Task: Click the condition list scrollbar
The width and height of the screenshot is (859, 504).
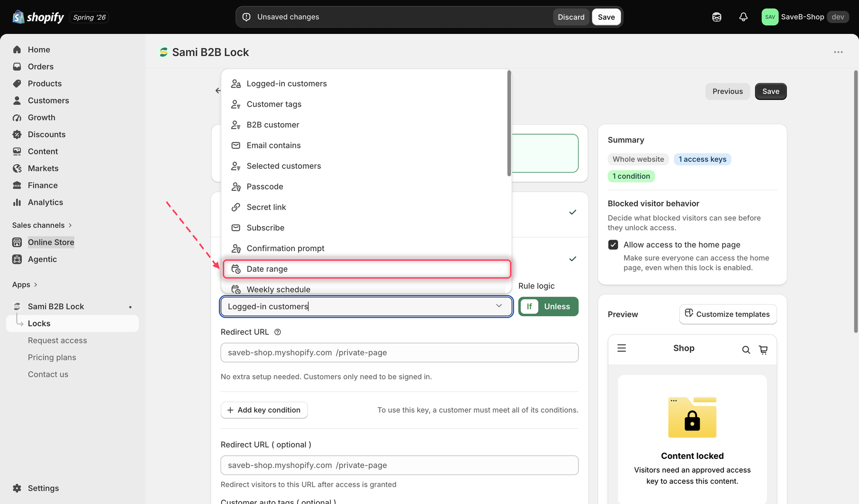Action: click(x=509, y=123)
